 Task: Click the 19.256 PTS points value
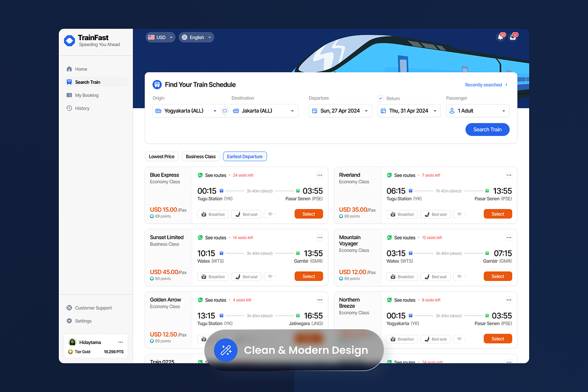click(114, 352)
